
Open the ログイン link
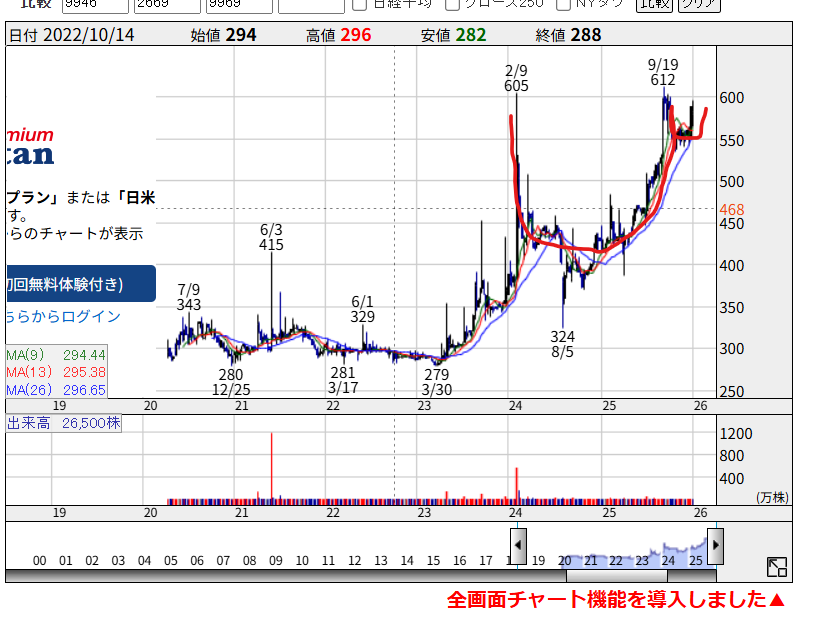coord(62,317)
